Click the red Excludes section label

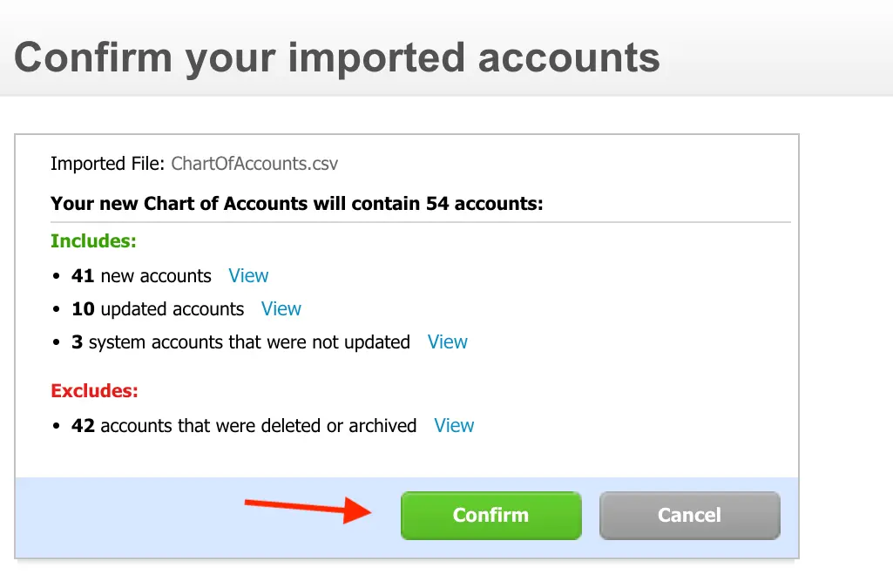point(93,390)
